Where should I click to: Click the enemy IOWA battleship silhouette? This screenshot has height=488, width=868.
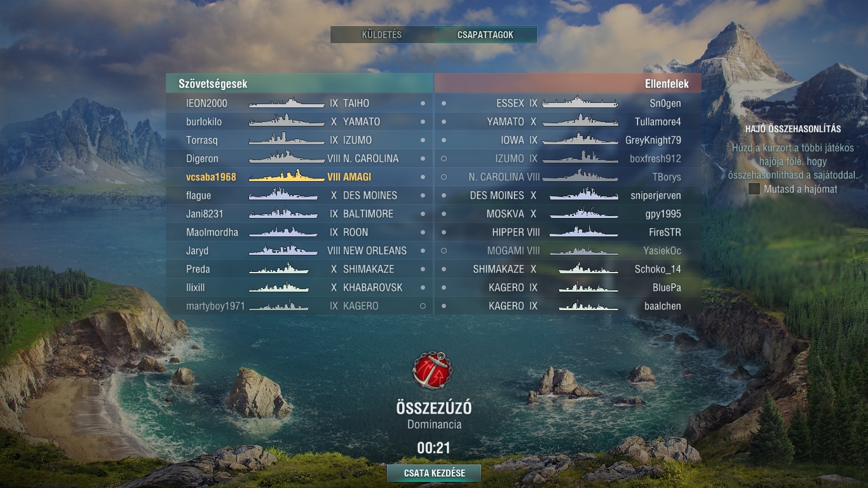(x=580, y=140)
